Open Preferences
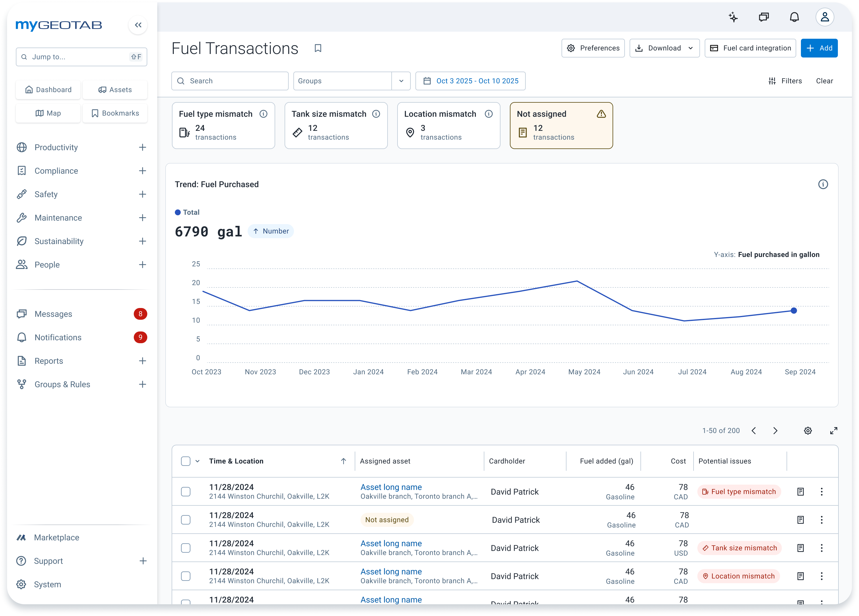The height and width of the screenshot is (616, 859). 593,48
